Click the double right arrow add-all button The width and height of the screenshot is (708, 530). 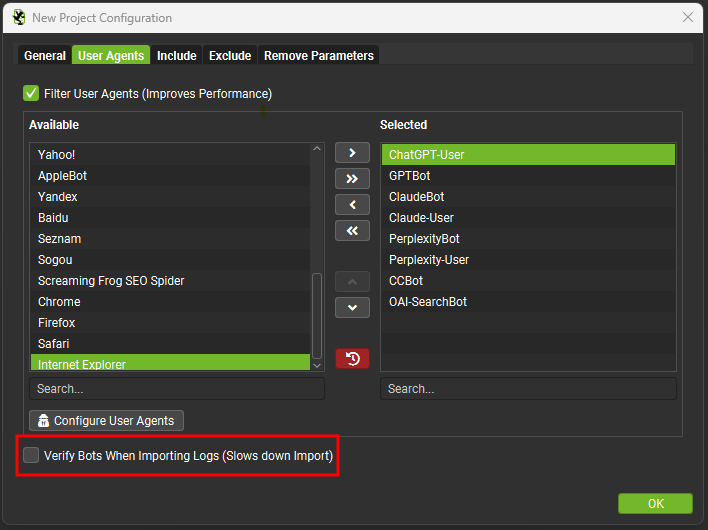[352, 179]
